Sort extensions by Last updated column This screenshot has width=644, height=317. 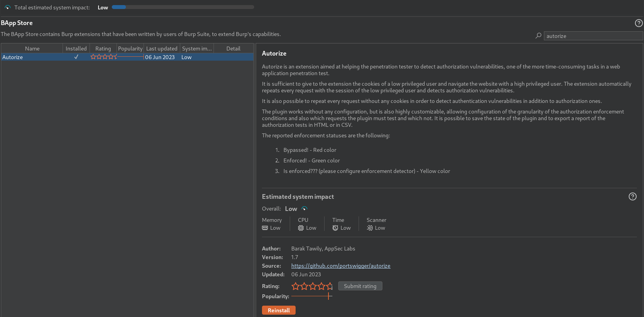coord(161,49)
